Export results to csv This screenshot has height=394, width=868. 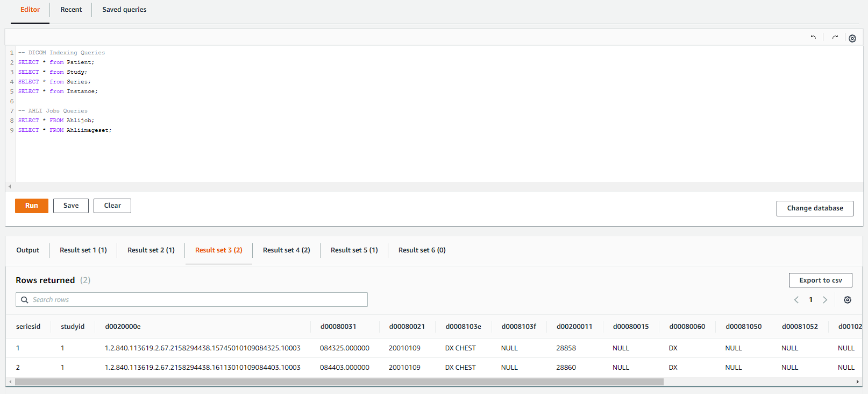click(821, 280)
